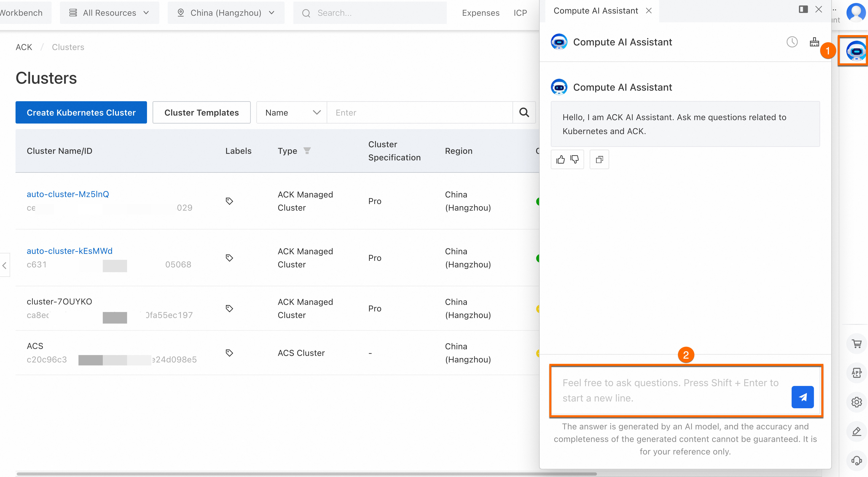Image resolution: width=868 pixels, height=477 pixels.
Task: Open the chat history clock icon
Action: pos(792,42)
